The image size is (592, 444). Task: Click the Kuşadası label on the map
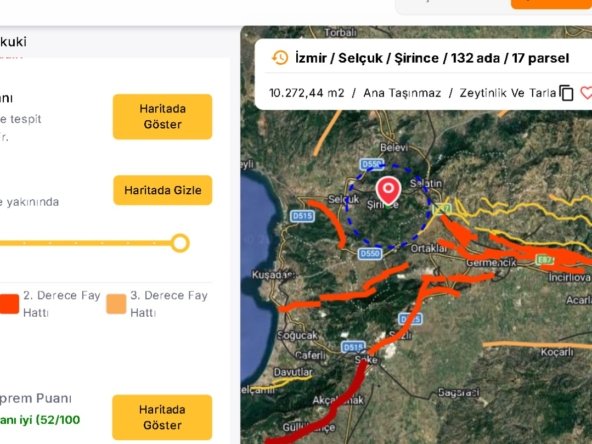pos(273,274)
